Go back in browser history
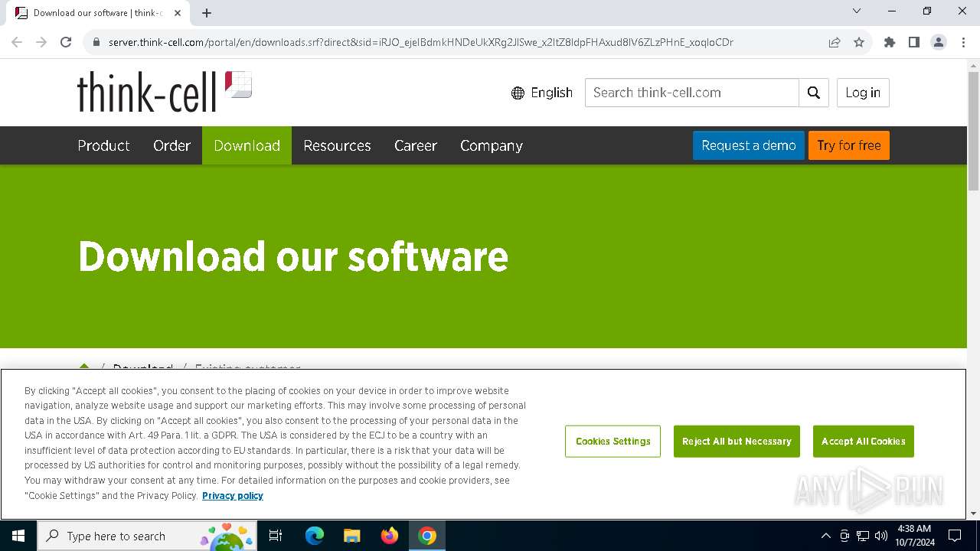This screenshot has height=551, width=980. click(x=17, y=42)
